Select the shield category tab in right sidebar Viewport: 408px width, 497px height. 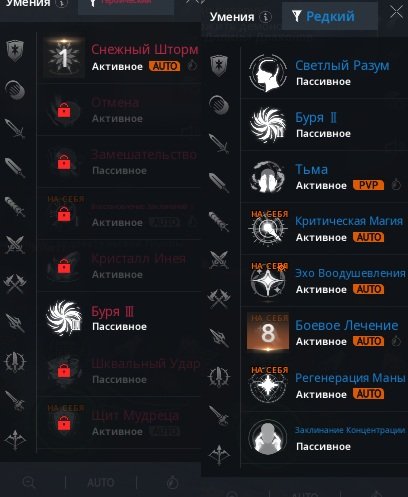219,65
